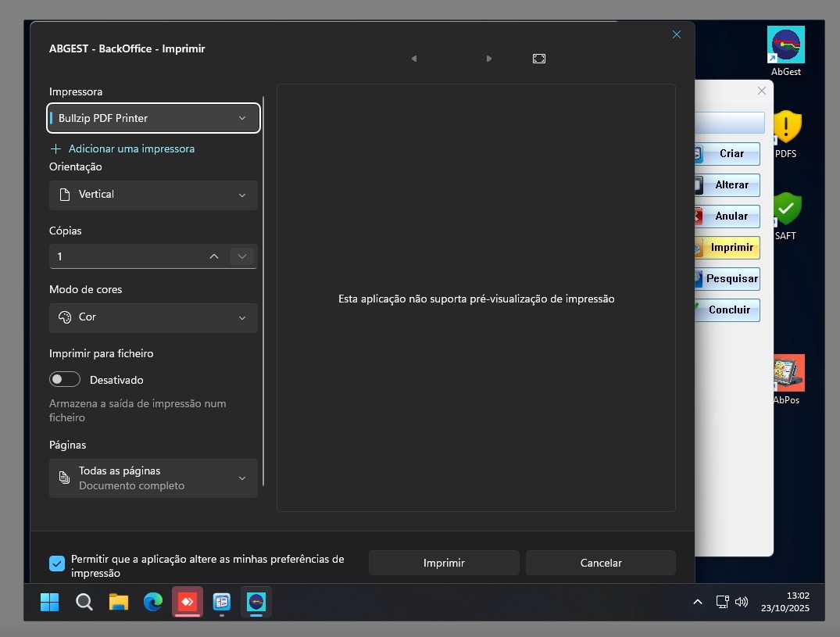The height and width of the screenshot is (637, 840).
Task: Open the Orientação Vertical dropdown
Action: tap(153, 195)
